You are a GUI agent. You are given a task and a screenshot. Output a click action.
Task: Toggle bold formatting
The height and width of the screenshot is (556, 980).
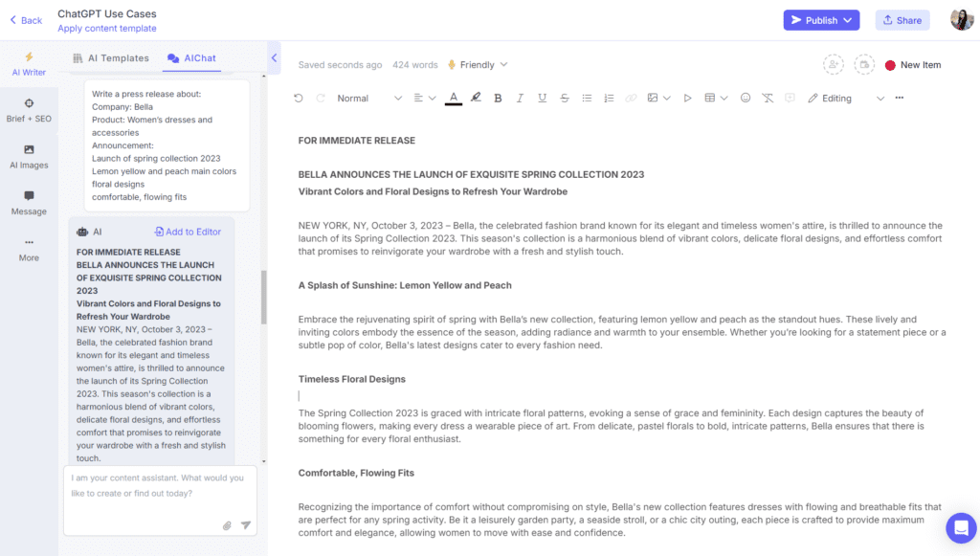pyautogui.click(x=498, y=98)
